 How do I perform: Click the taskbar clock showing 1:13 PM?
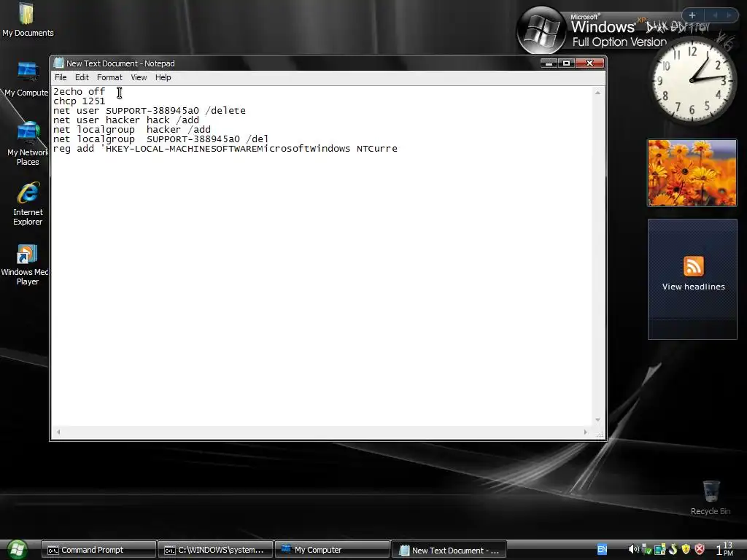[724, 549]
